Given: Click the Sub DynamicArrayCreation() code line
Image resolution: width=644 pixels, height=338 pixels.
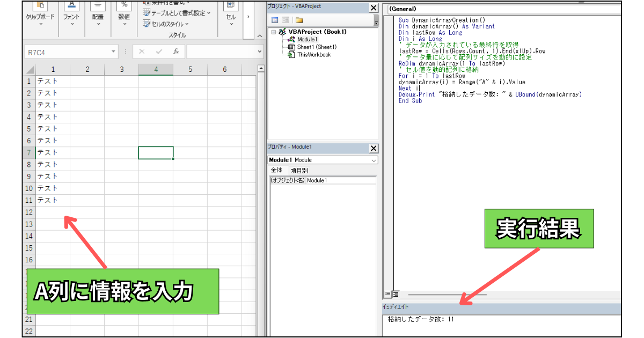Looking at the screenshot, I should pos(442,20).
